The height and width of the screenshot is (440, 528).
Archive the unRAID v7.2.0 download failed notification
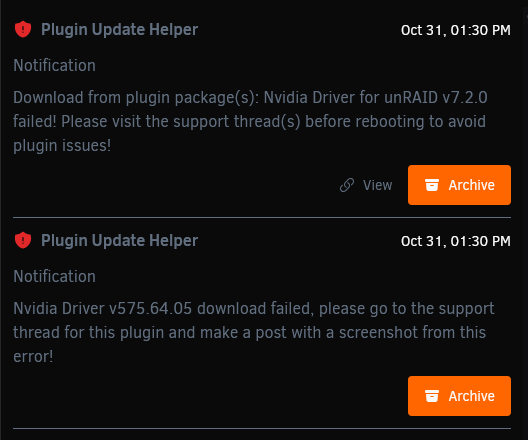(459, 185)
